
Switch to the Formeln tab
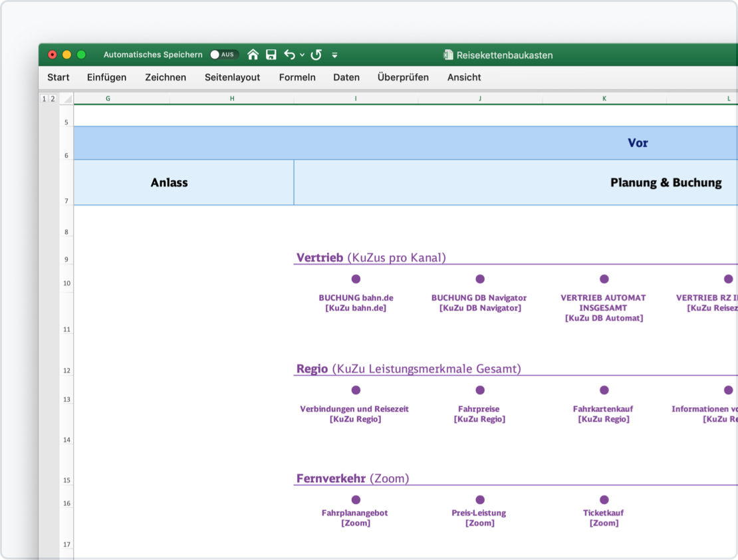tap(297, 77)
